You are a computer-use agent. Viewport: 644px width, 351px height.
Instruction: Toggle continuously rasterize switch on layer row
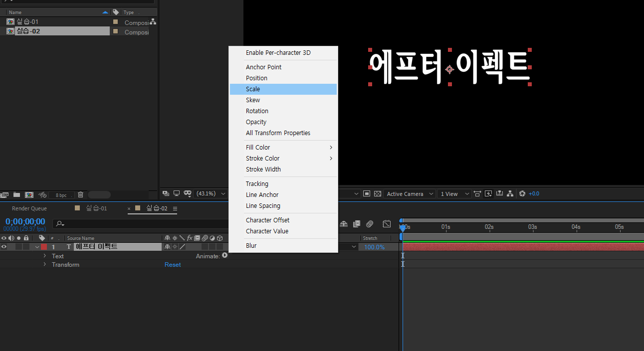coord(175,247)
